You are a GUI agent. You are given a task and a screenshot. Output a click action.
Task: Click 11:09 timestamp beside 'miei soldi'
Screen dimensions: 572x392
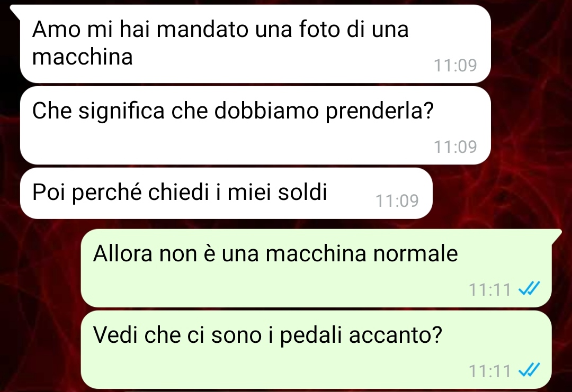coord(397,200)
